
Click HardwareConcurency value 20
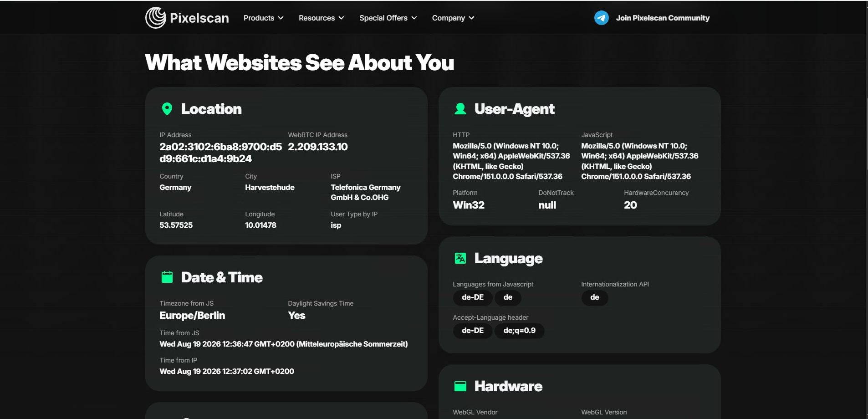(630, 205)
